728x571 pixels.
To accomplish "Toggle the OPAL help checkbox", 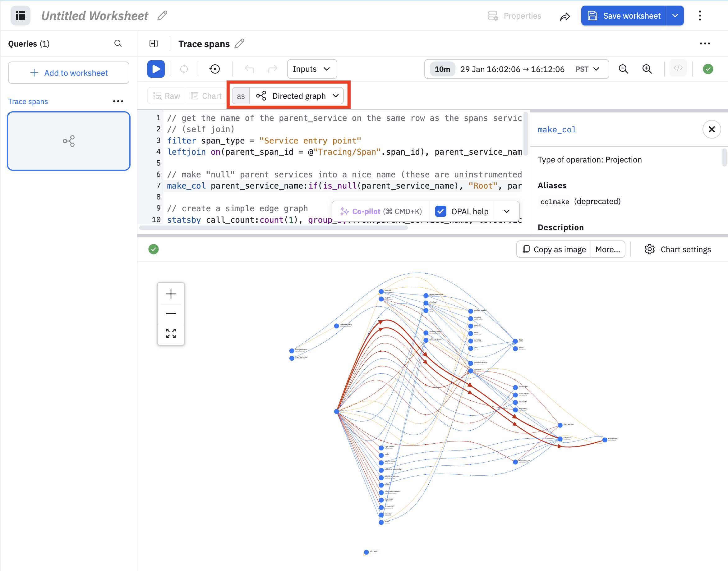I will (x=440, y=211).
